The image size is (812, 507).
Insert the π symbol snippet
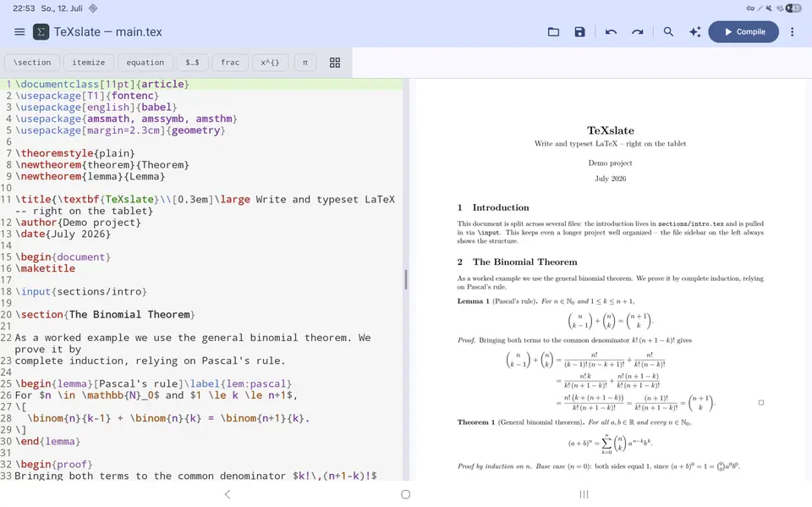click(x=305, y=62)
